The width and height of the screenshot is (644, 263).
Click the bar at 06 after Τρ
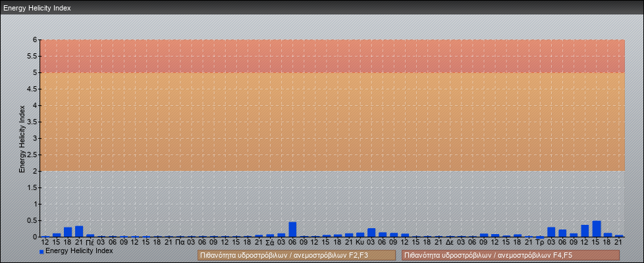[x=563, y=233]
